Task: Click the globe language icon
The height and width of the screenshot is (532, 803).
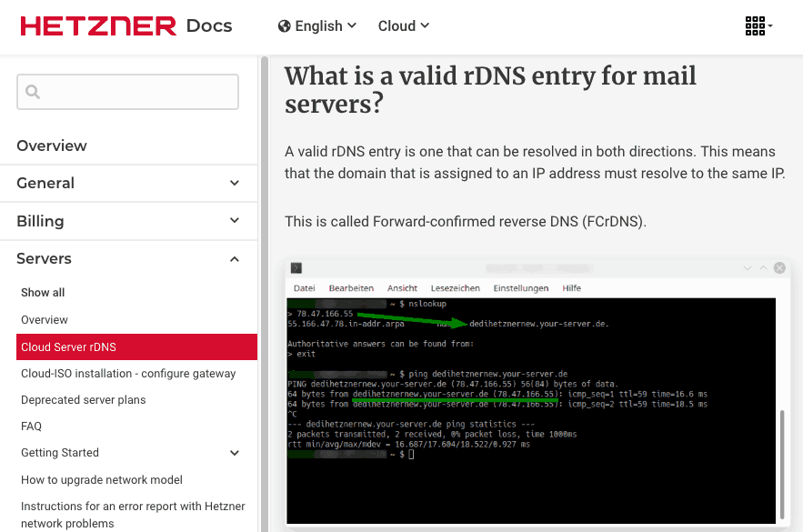Action: coord(285,26)
